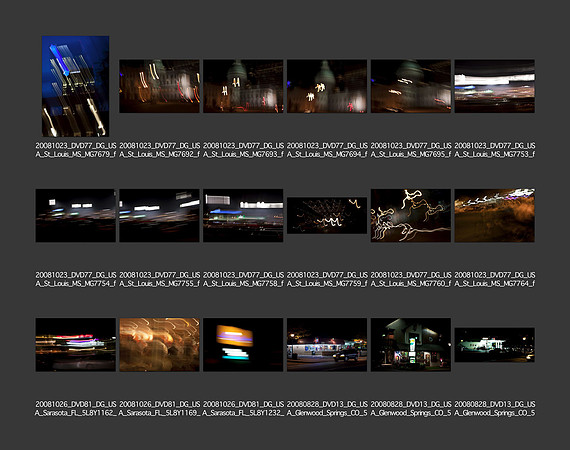Click the small Glenwood Springs white building thumbnail
The width and height of the screenshot is (570, 450).
[494, 345]
